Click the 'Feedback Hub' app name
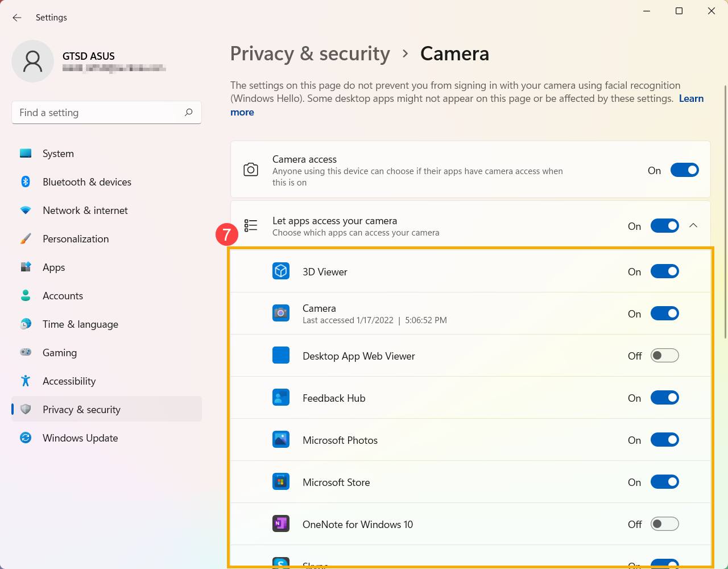 coord(334,398)
